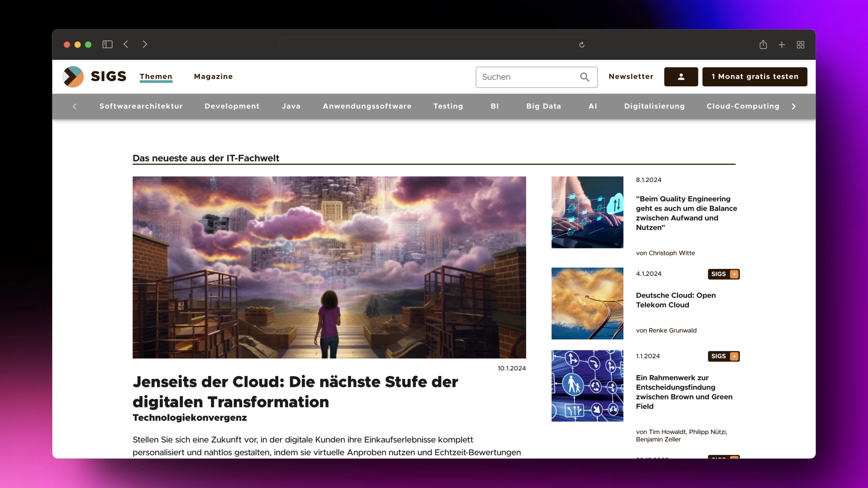The height and width of the screenshot is (488, 868).
Task: Open the Newsletter link
Action: 631,76
